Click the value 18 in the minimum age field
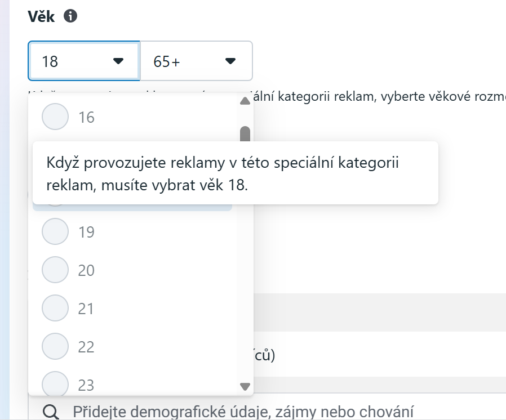This screenshot has width=506, height=420. [51, 61]
